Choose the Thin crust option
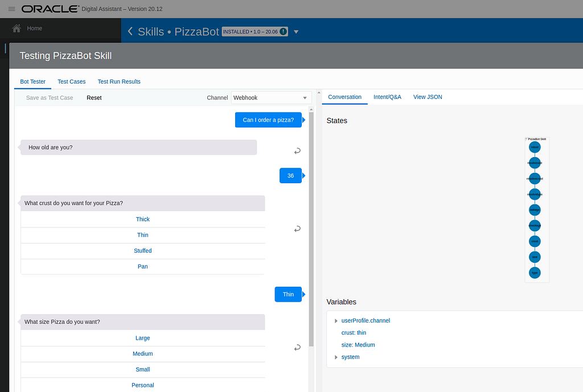The width and height of the screenshot is (583, 392). click(143, 235)
